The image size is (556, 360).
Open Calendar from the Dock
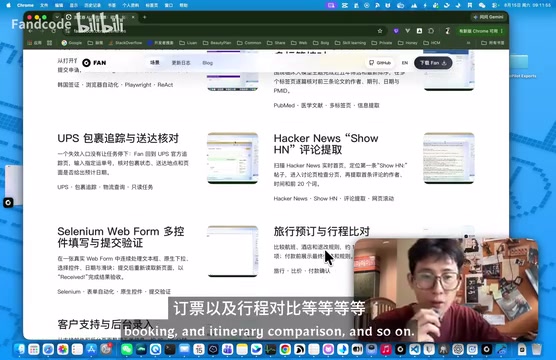(199, 349)
